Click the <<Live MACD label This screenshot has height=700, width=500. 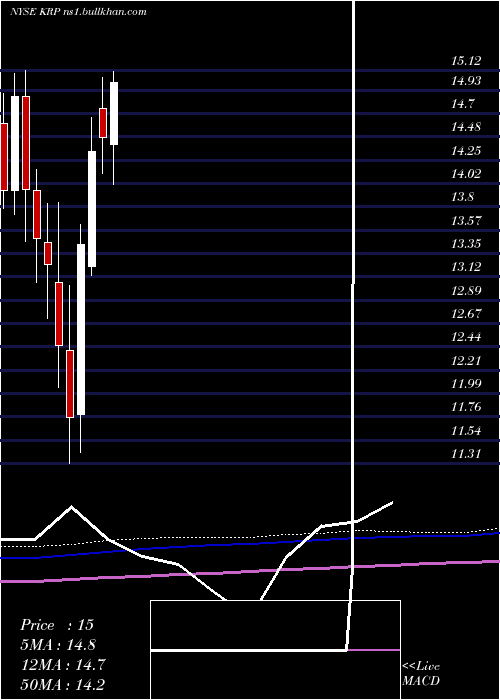click(421, 674)
